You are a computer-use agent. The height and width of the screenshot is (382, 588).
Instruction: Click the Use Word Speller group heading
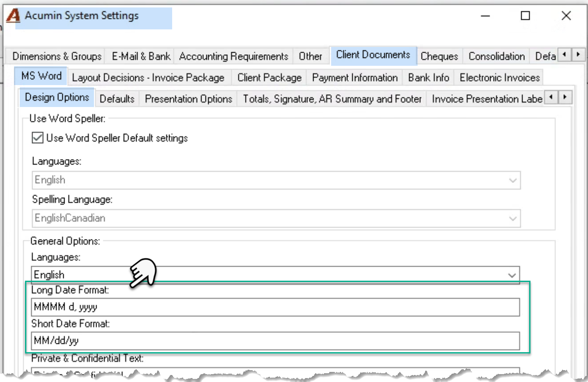click(x=67, y=118)
